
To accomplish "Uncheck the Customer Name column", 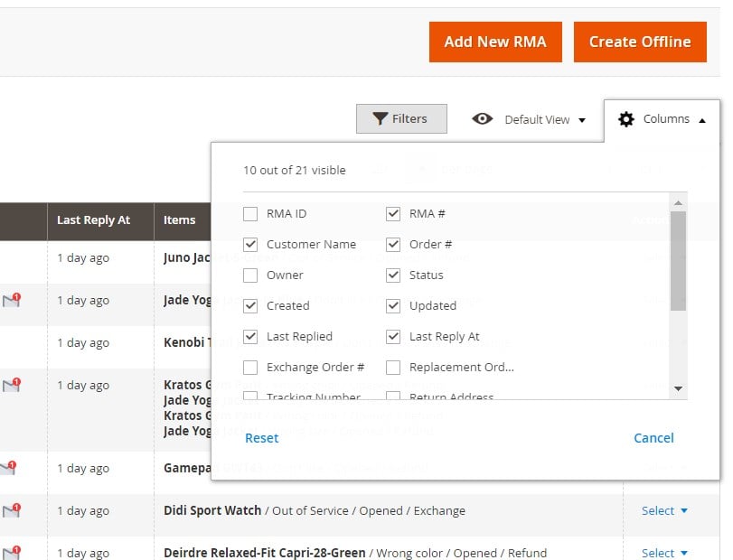I will click(250, 244).
